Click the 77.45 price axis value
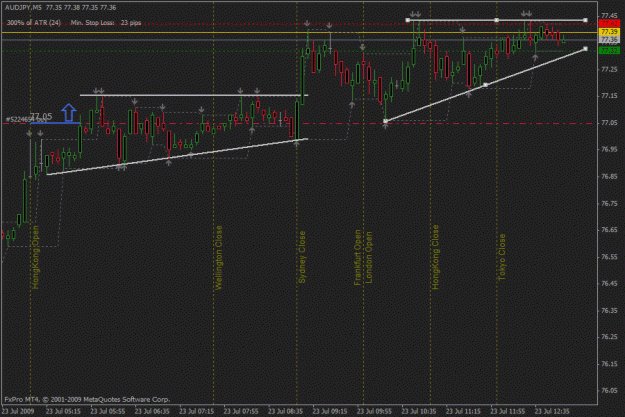 [x=609, y=16]
